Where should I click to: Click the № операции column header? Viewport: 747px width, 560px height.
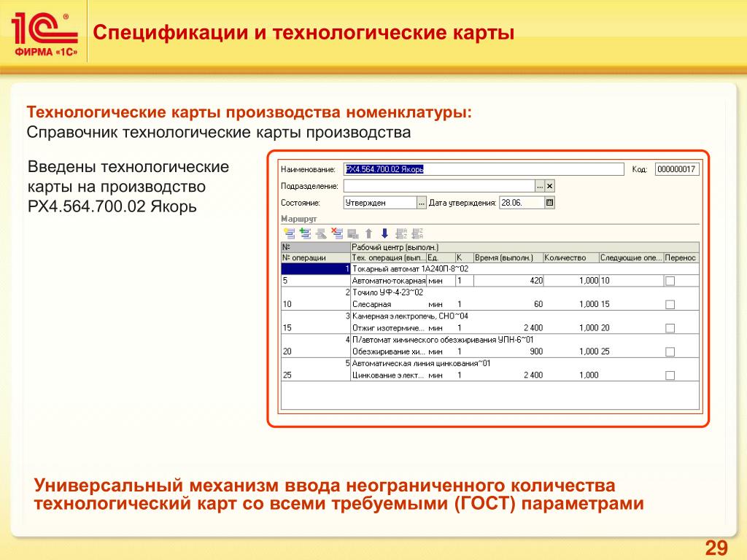pyautogui.click(x=315, y=257)
